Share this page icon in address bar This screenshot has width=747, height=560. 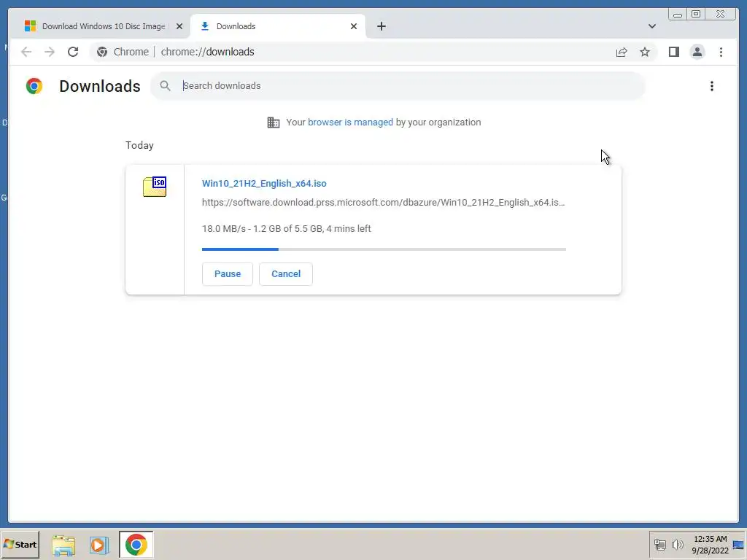[622, 52]
